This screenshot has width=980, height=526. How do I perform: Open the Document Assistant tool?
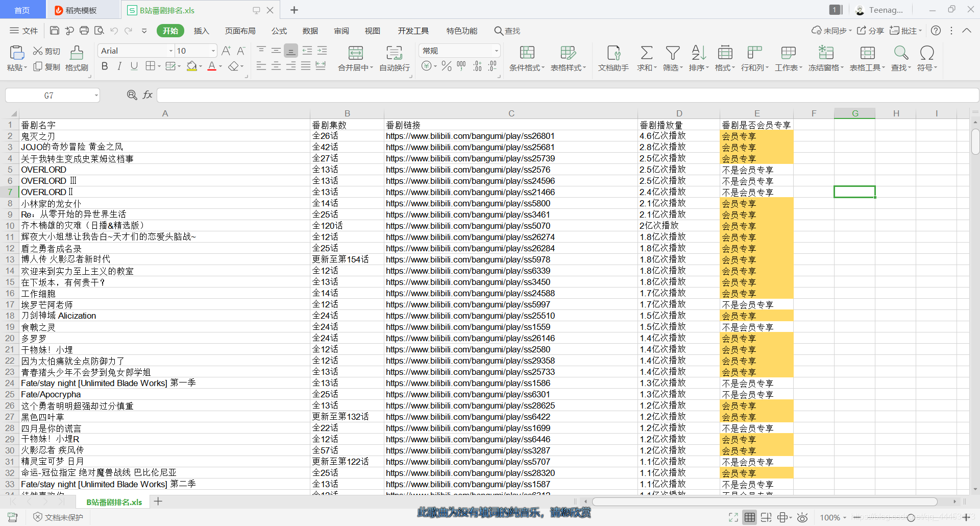tap(614, 58)
